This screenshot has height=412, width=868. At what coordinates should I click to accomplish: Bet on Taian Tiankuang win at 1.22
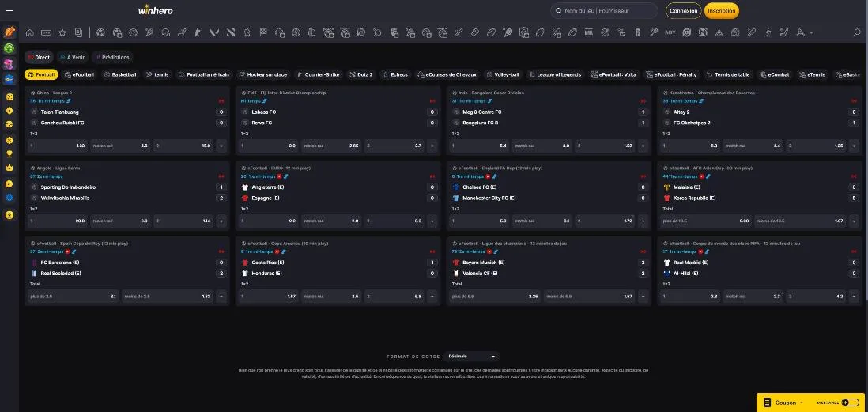tap(58, 146)
